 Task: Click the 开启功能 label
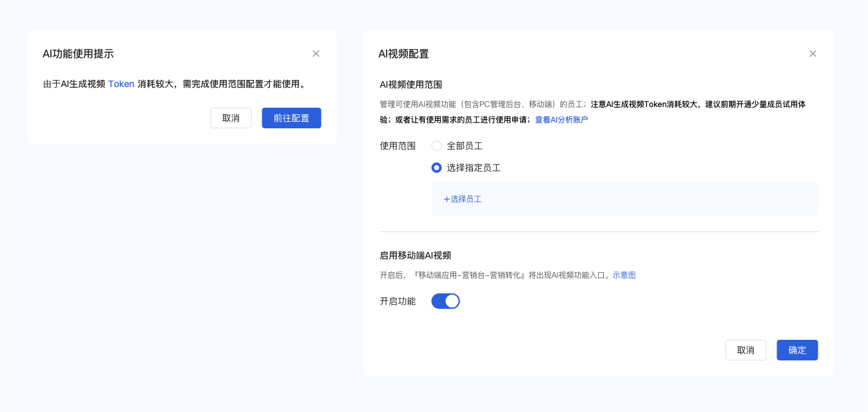[398, 301]
